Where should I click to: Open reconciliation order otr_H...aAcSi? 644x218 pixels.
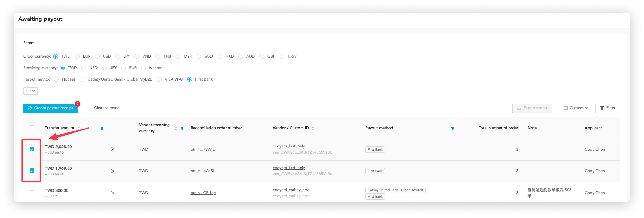202,171
